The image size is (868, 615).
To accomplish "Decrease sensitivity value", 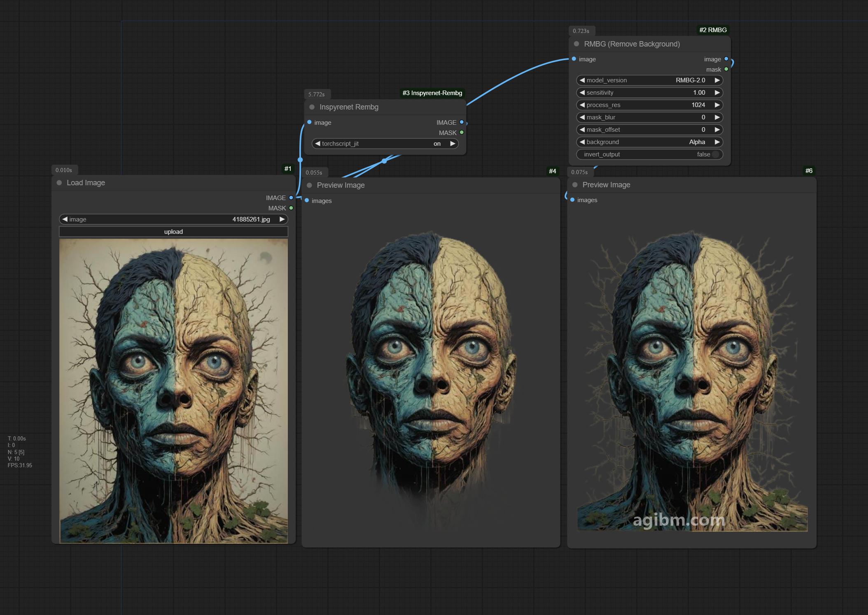I will point(582,93).
